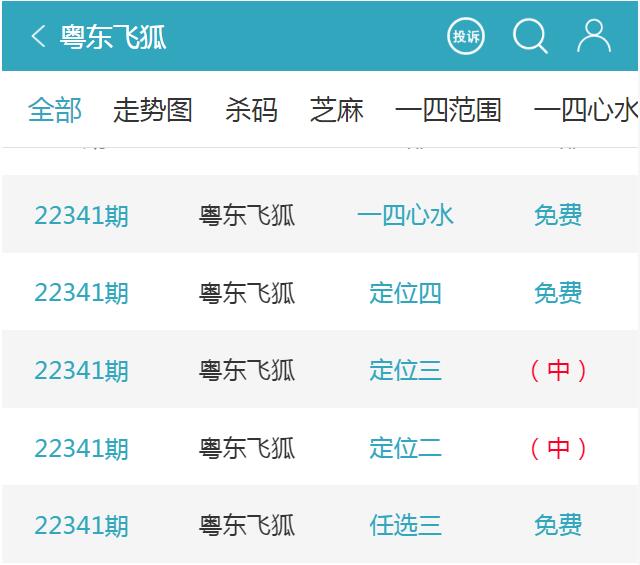Select the 全部 tab
The width and height of the screenshot is (640, 565).
[x=55, y=110]
